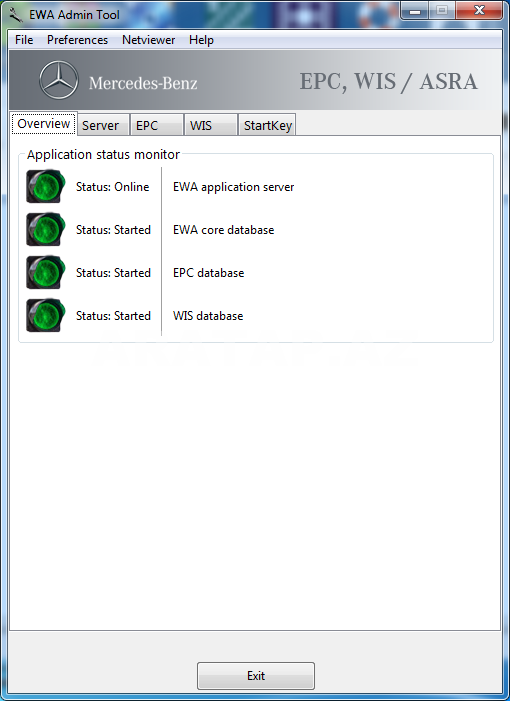Image resolution: width=510 pixels, height=701 pixels.
Task: Click the Mercedes-Benz star logo
Action: pyautogui.click(x=59, y=80)
